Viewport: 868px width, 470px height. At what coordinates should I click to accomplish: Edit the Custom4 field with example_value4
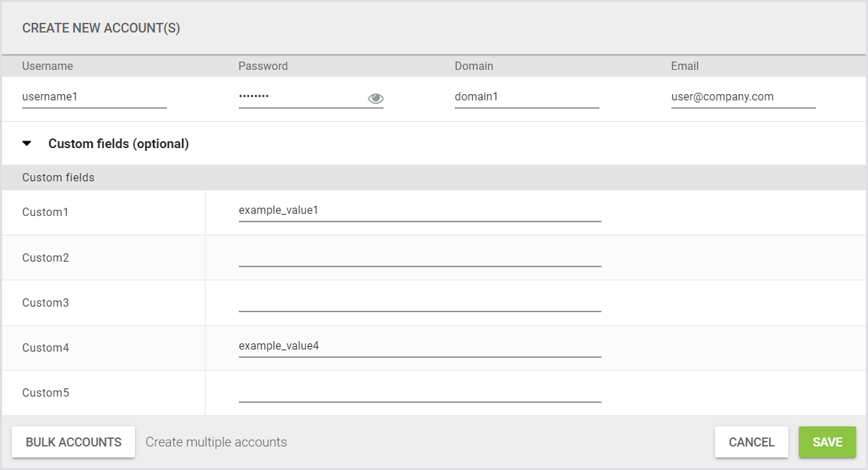coord(419,345)
